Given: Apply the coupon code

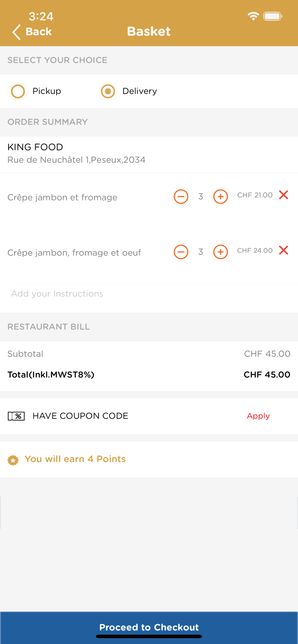Looking at the screenshot, I should [258, 416].
